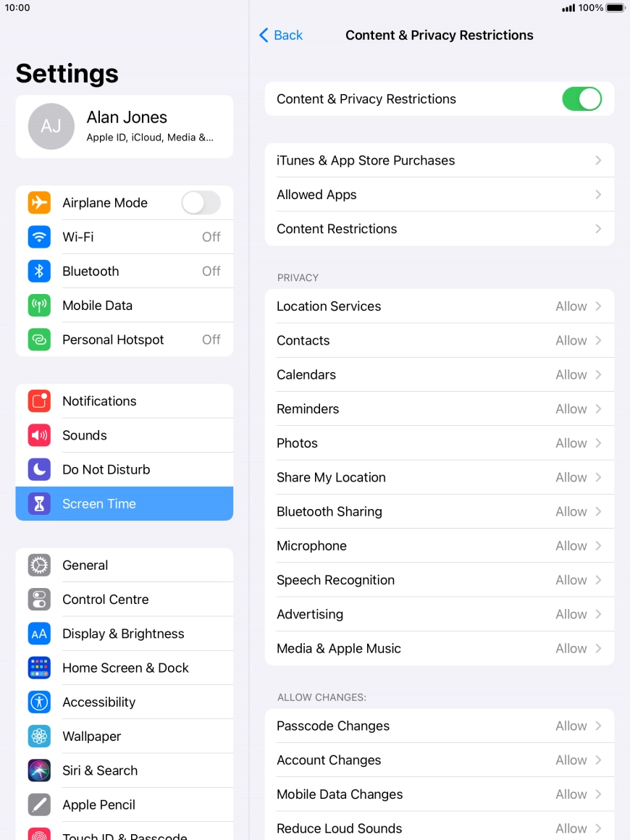The width and height of the screenshot is (630, 840).
Task: Expand the Content Restrictions chevron
Action: (598, 229)
